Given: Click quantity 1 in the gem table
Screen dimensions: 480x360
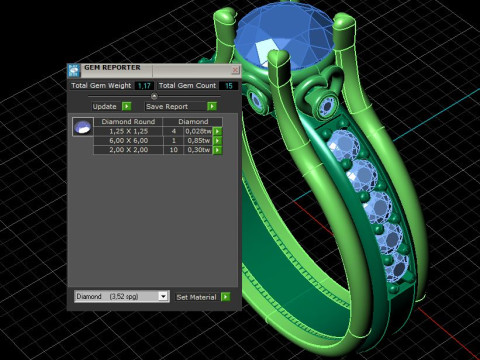Looking at the screenshot, I should 173,141.
